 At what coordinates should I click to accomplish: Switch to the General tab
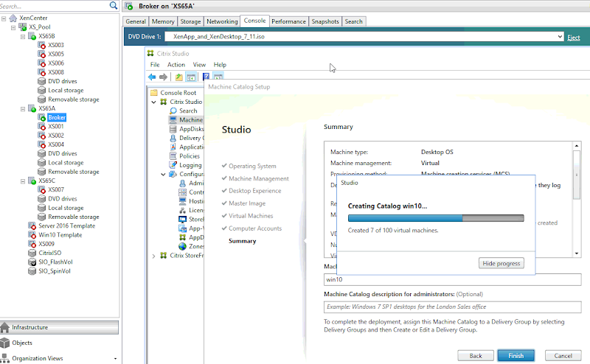click(136, 21)
